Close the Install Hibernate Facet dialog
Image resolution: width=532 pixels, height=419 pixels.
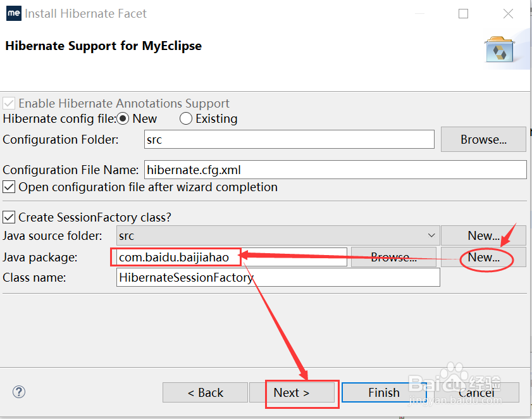pyautogui.click(x=508, y=13)
